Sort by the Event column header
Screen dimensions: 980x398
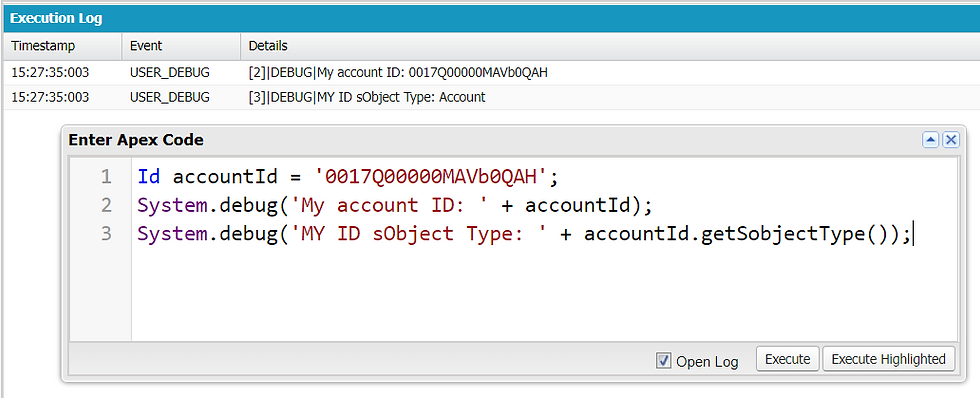(181, 46)
